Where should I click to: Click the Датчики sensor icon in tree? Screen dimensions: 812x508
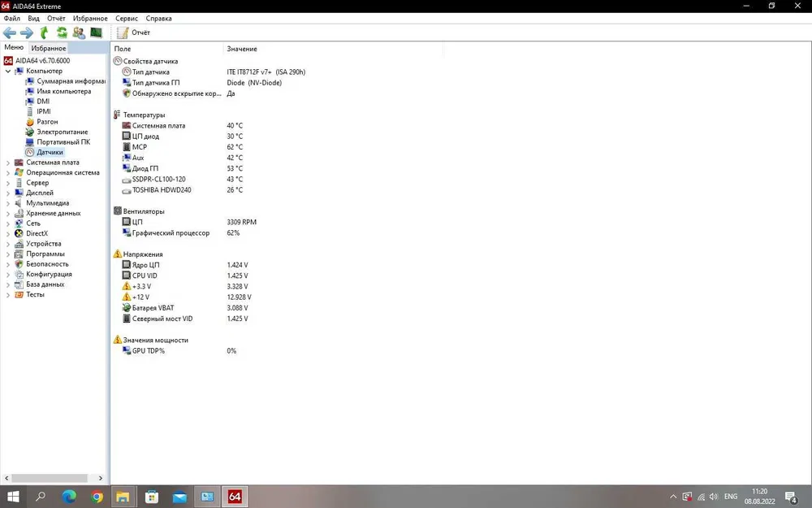29,153
